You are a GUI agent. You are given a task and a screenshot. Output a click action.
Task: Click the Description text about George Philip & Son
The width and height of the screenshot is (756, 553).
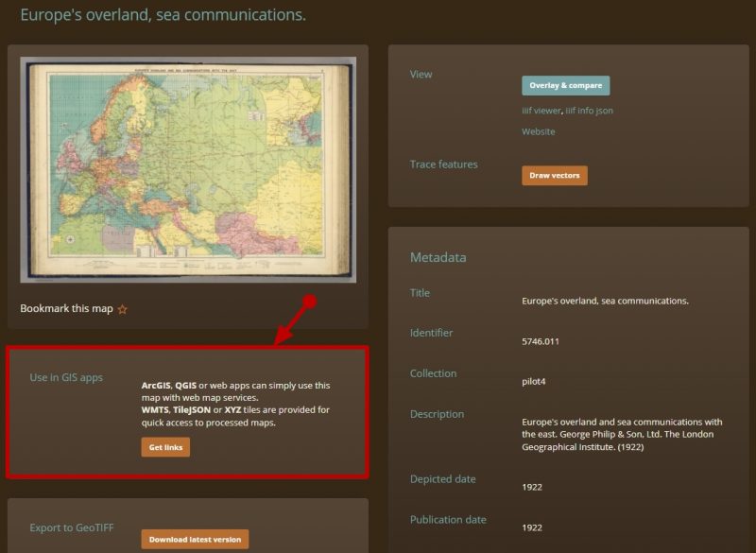[622, 435]
